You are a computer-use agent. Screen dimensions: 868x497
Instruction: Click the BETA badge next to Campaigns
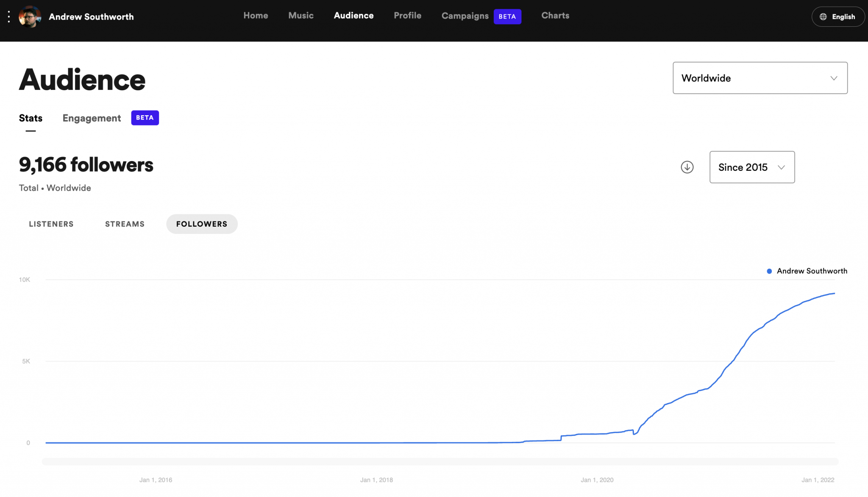tap(507, 16)
